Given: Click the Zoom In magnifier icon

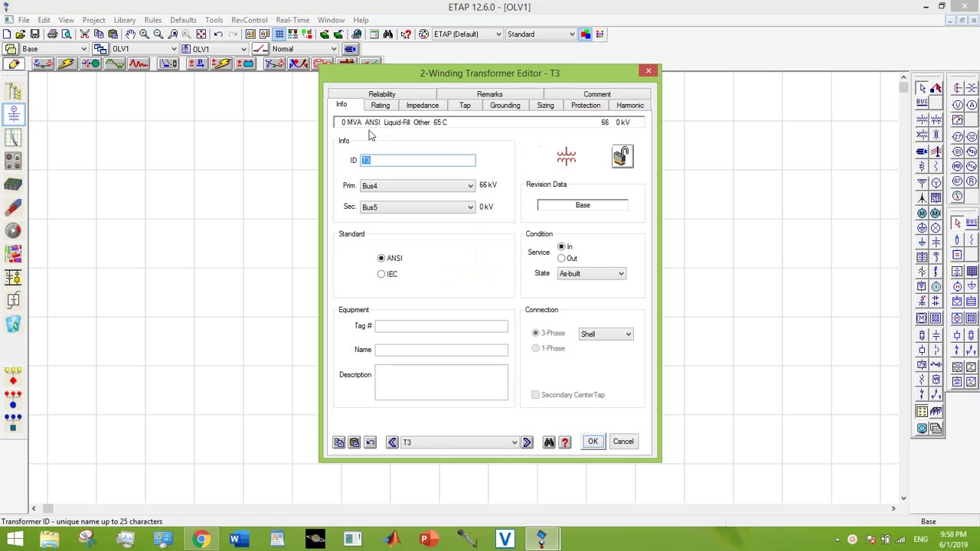Looking at the screenshot, I should pyautogui.click(x=144, y=34).
